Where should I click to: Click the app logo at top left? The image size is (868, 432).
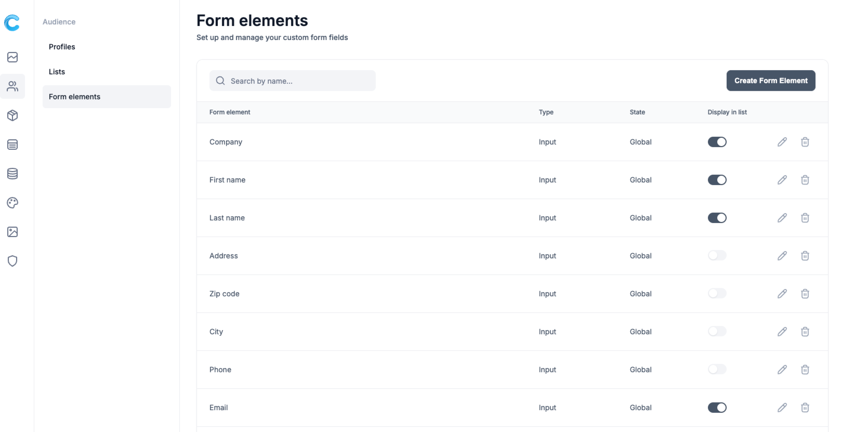click(12, 23)
